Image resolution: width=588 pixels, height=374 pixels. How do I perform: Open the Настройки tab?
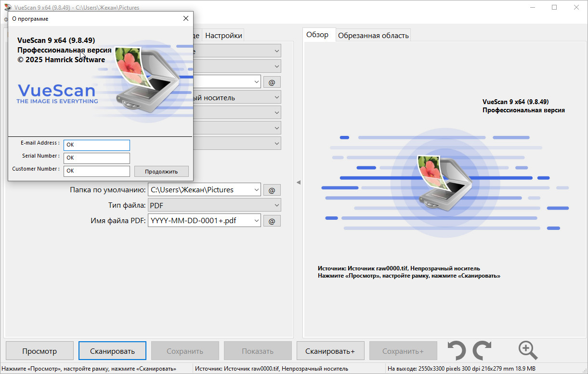click(223, 35)
